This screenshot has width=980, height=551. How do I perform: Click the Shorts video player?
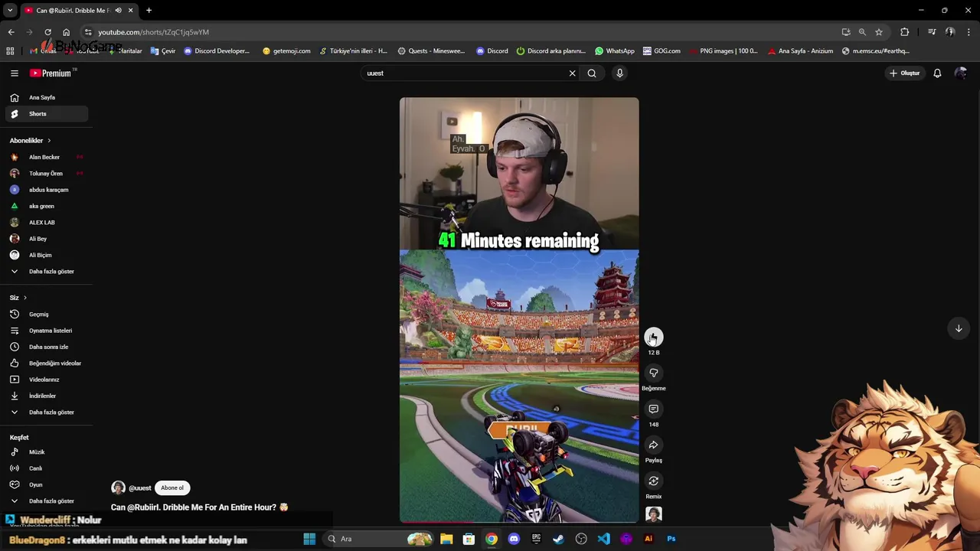[519, 310]
